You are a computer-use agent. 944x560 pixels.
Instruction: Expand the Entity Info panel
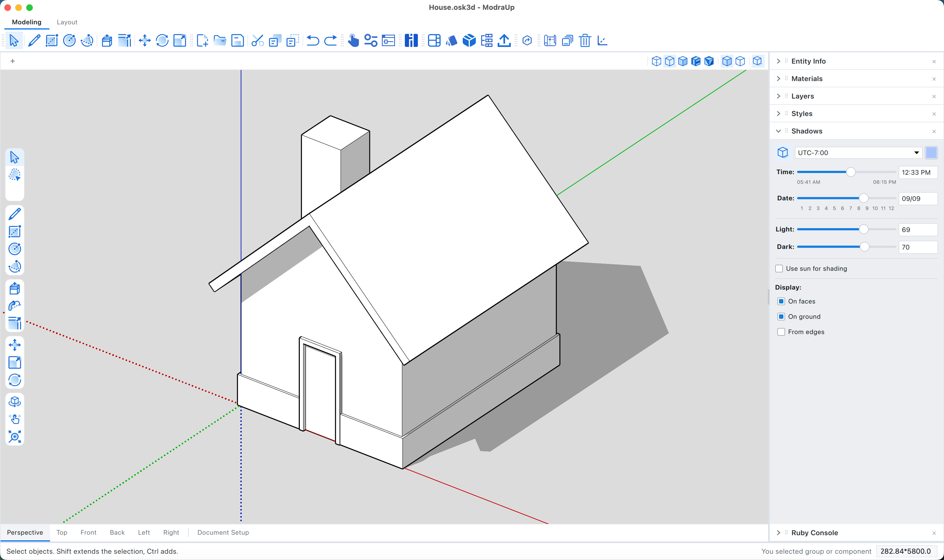pyautogui.click(x=779, y=61)
